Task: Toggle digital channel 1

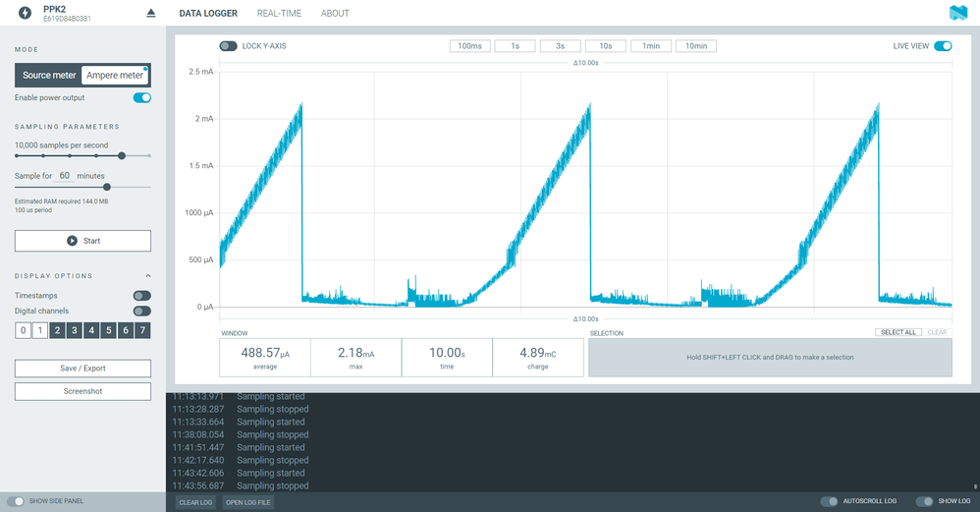Action: point(40,330)
